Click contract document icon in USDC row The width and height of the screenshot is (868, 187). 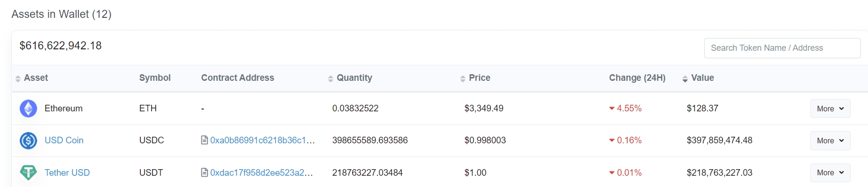click(205, 140)
